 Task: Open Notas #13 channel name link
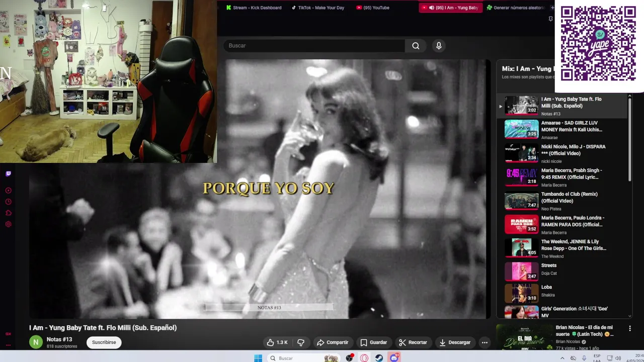(59, 339)
